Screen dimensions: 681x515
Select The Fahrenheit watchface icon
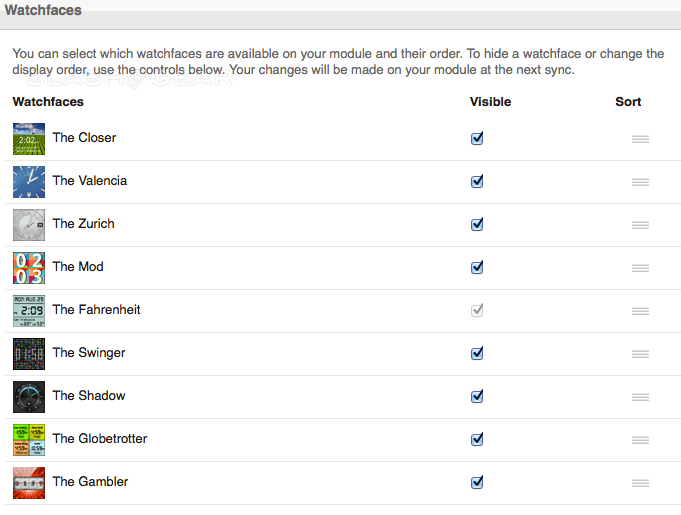coord(29,310)
